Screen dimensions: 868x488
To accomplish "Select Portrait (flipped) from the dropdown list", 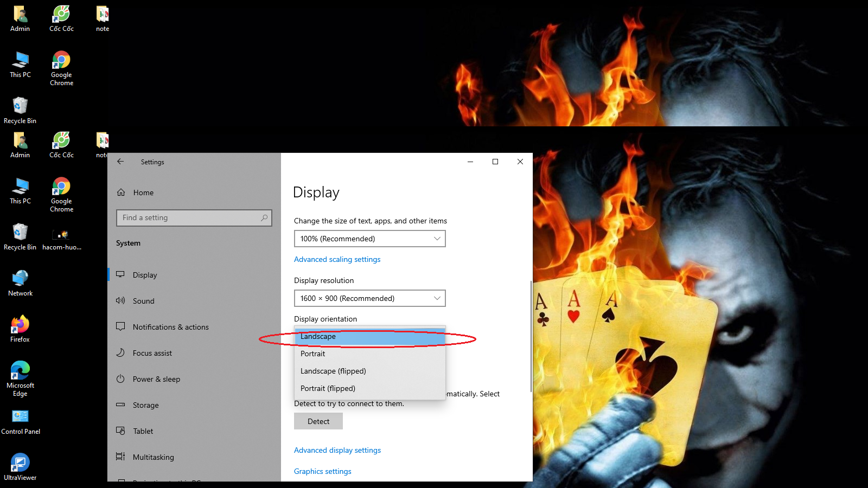I will 328,388.
